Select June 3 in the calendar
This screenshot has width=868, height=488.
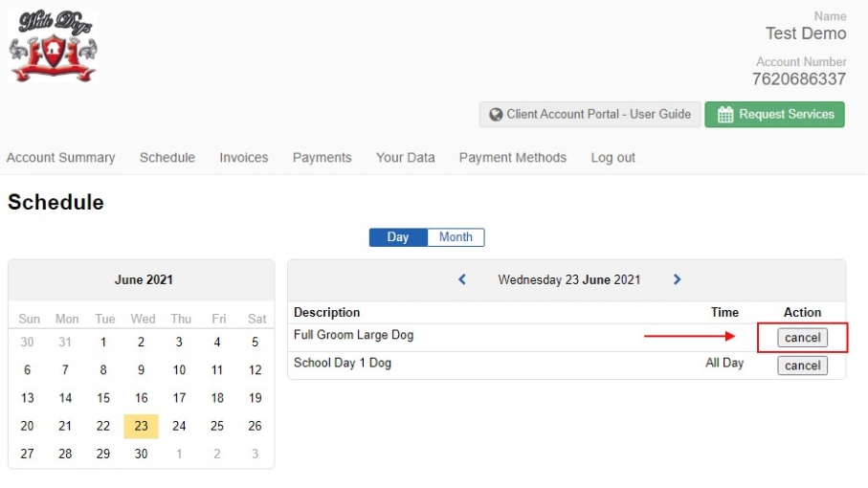(179, 342)
